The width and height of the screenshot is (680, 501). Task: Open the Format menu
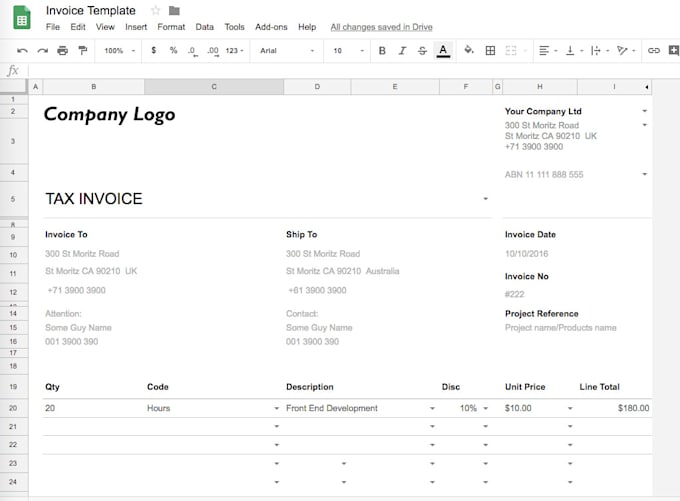click(x=171, y=27)
